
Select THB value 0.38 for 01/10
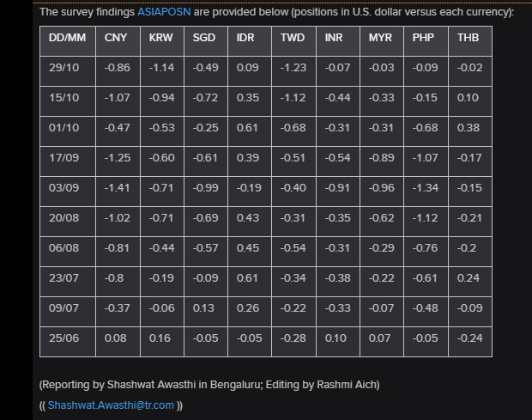pos(469,128)
